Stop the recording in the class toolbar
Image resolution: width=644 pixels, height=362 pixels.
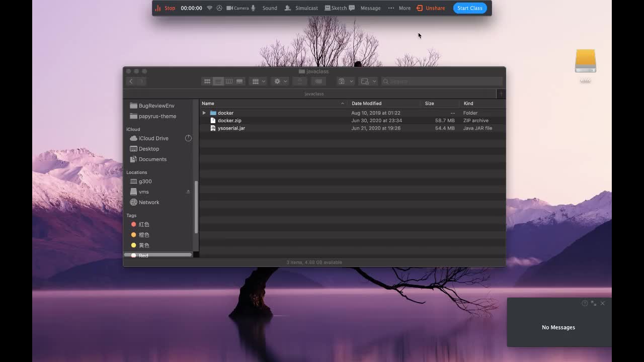click(x=165, y=8)
